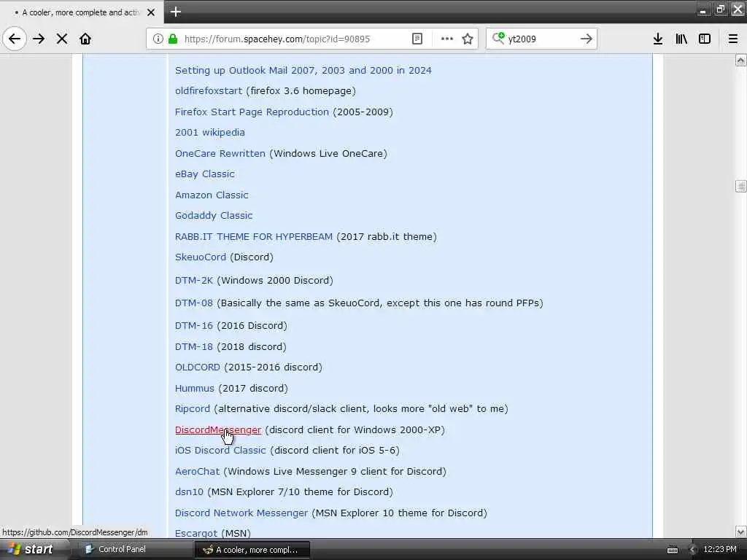Open Setting up Outlook Mail link
Image resolution: width=747 pixels, height=560 pixels.
coord(303,71)
